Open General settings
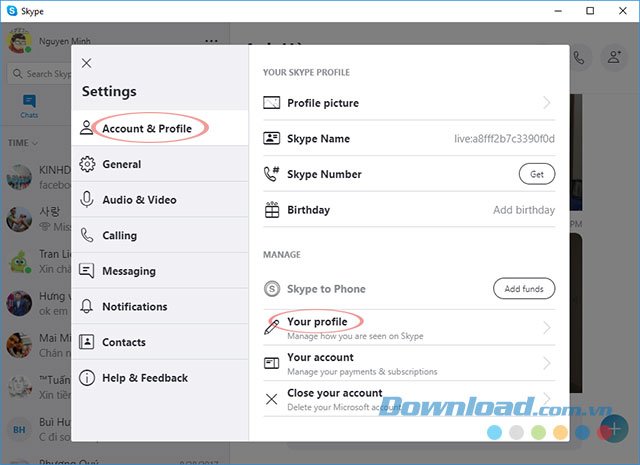This screenshot has height=465, width=640. pyautogui.click(x=160, y=164)
